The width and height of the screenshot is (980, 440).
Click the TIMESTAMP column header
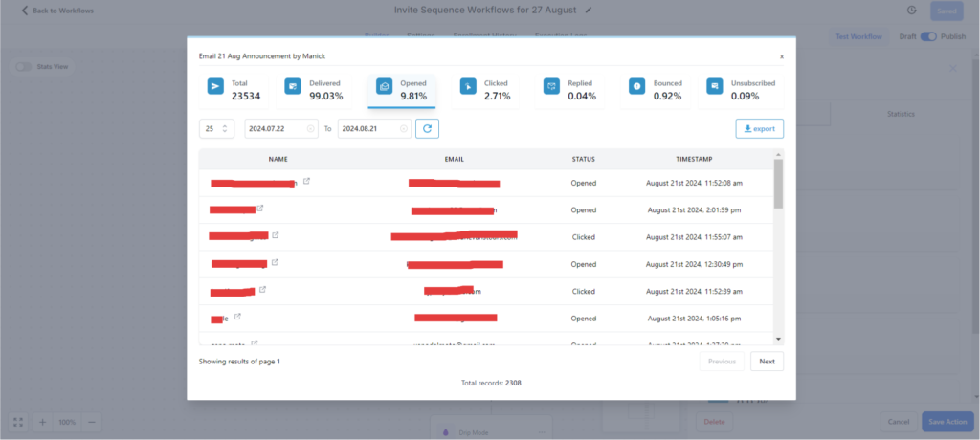[694, 160]
